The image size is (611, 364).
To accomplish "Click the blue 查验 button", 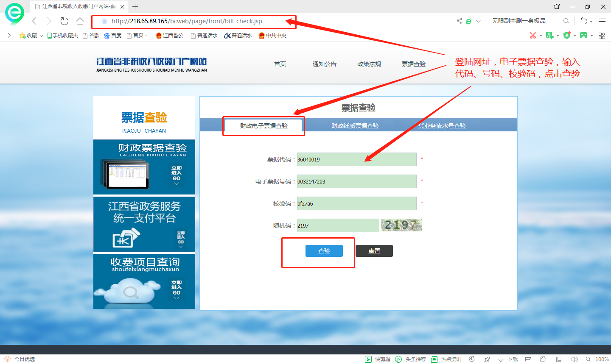I will coord(324,251).
